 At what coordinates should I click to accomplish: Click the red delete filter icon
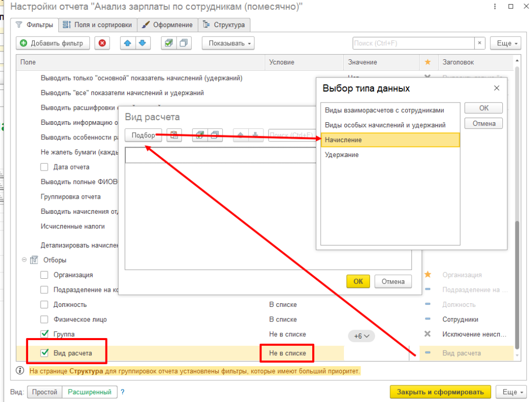[x=101, y=43]
